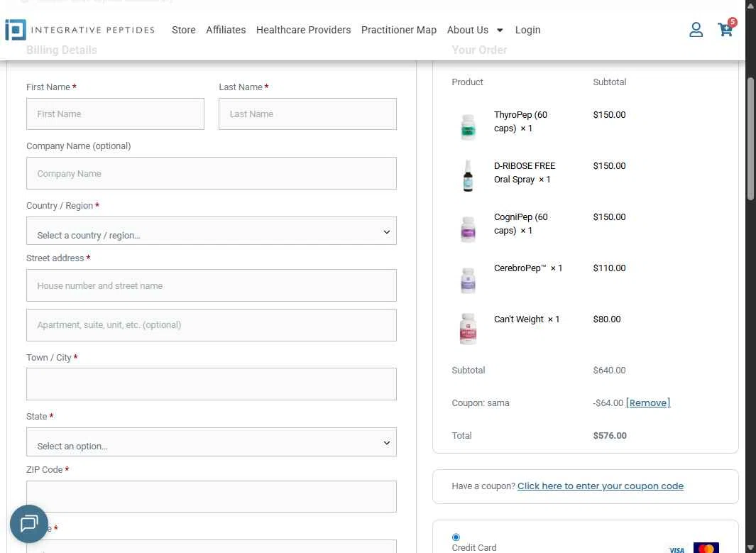756x553 pixels.
Task: Click the Mastercard icon
Action: 706,548
